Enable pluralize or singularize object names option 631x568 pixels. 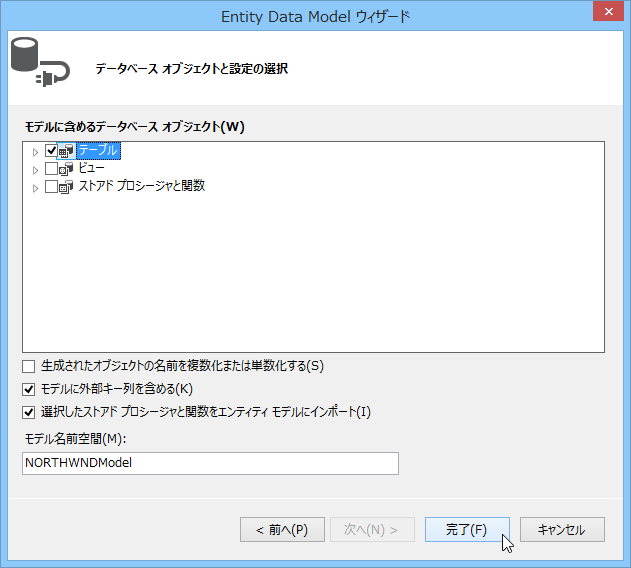click(29, 366)
